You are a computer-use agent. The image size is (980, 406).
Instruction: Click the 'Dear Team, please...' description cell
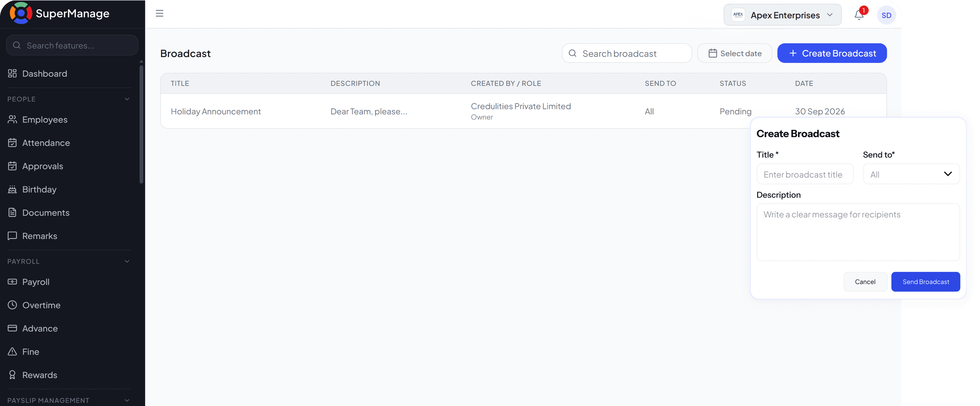click(x=369, y=111)
